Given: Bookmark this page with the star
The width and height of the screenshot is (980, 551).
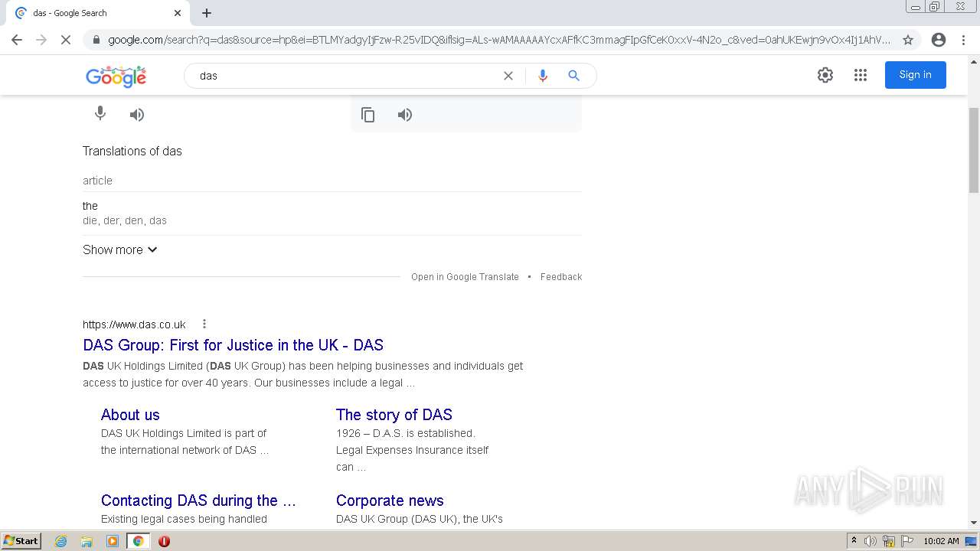Looking at the screenshot, I should click(908, 40).
